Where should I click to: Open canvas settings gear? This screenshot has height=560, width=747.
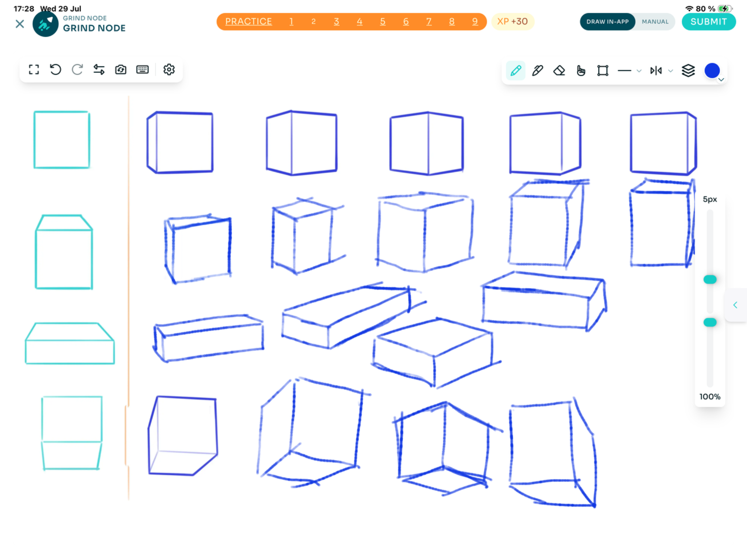(x=169, y=69)
